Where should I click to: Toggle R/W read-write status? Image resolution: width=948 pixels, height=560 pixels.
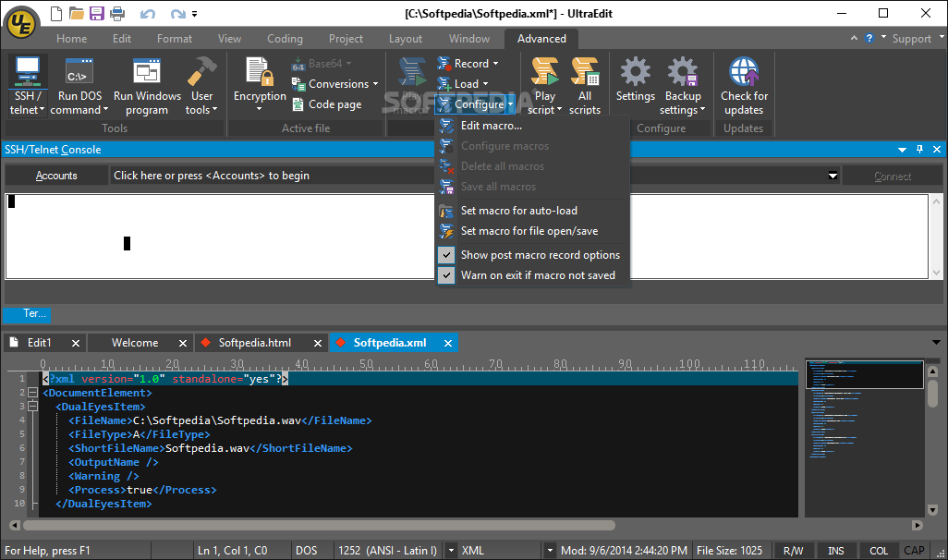793,551
